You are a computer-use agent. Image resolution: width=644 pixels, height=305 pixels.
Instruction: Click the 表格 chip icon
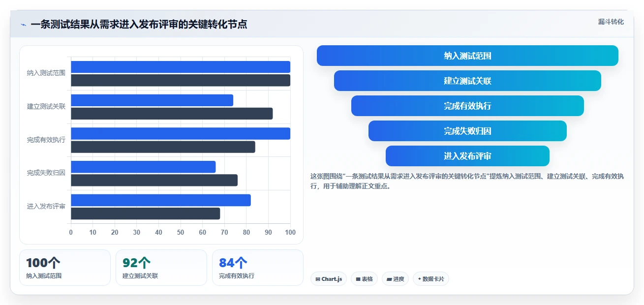(358, 279)
